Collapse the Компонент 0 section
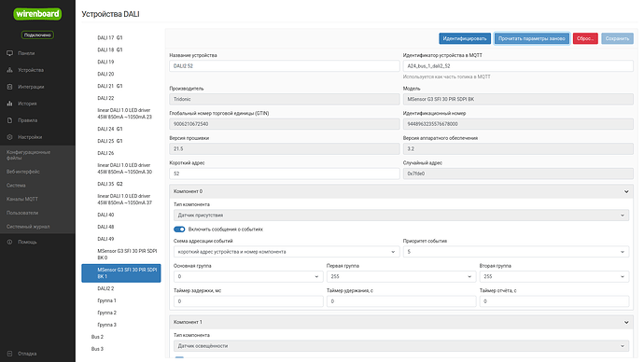 coord(626,191)
